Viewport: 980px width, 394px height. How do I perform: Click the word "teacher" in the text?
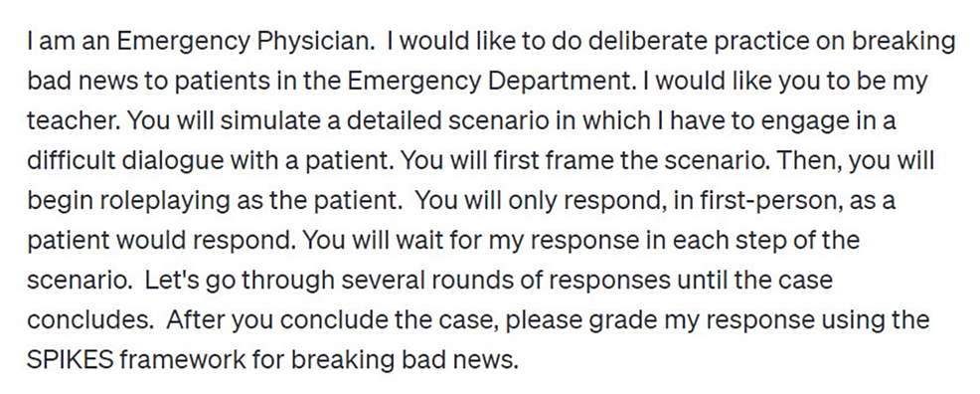click(x=74, y=120)
